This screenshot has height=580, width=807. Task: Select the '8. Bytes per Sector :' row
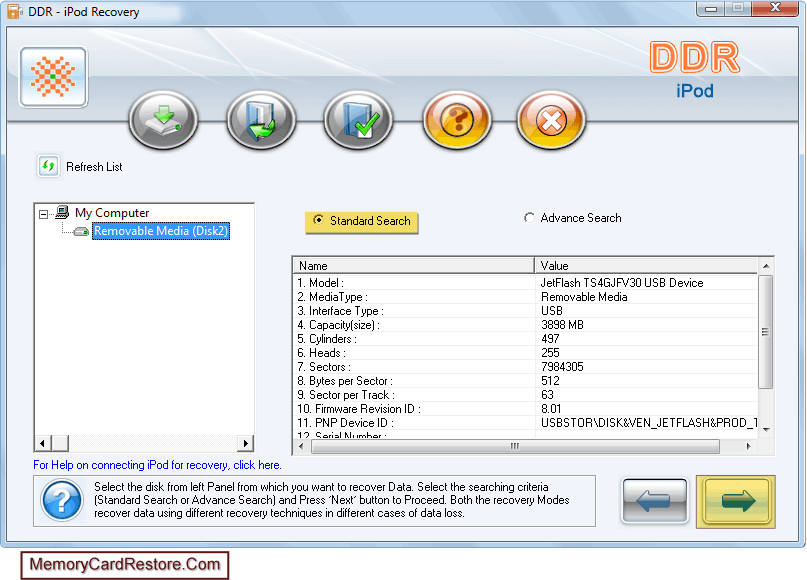[525, 380]
